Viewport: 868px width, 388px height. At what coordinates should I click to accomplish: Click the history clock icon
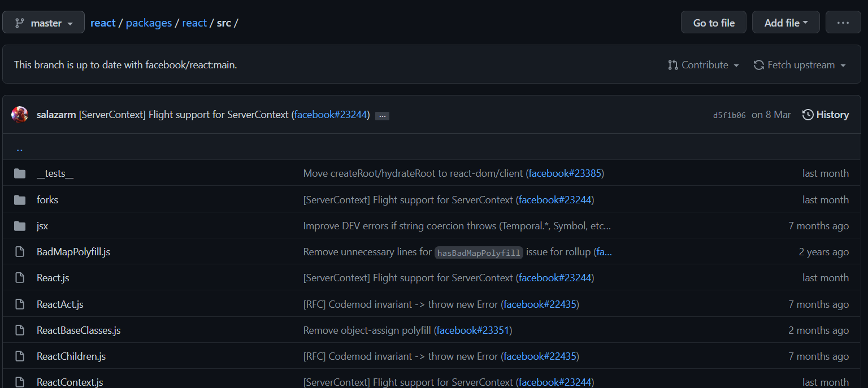tap(808, 115)
